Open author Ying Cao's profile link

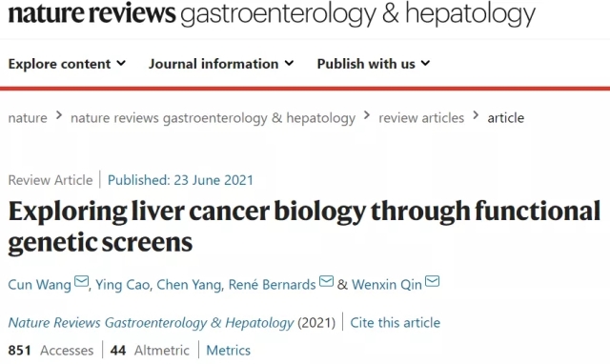pos(123,285)
